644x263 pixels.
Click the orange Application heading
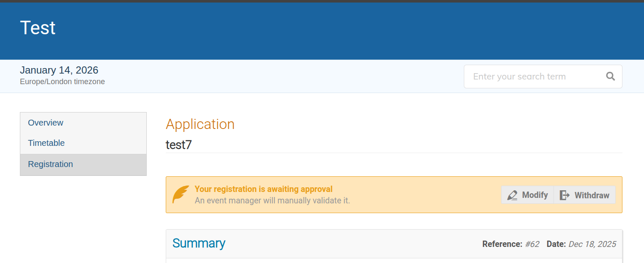point(200,124)
